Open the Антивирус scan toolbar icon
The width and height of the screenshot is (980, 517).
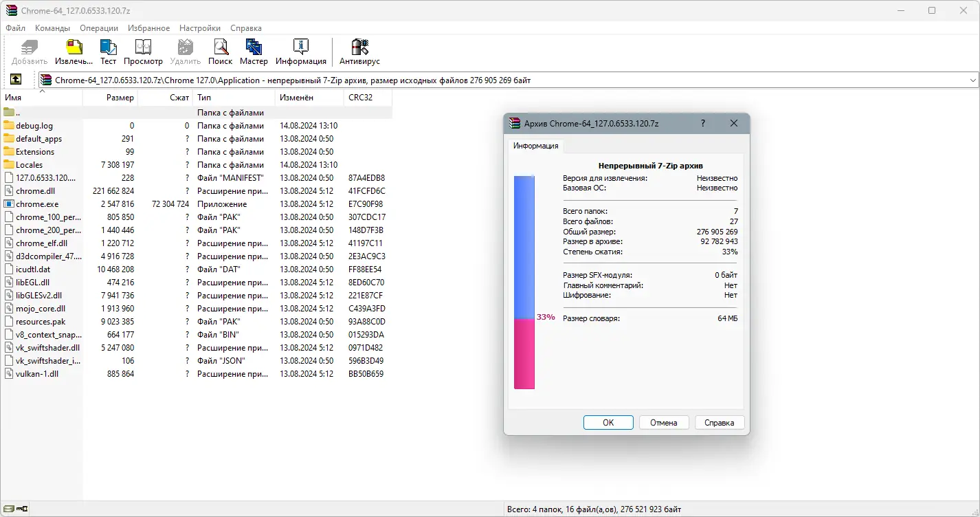[x=359, y=48]
